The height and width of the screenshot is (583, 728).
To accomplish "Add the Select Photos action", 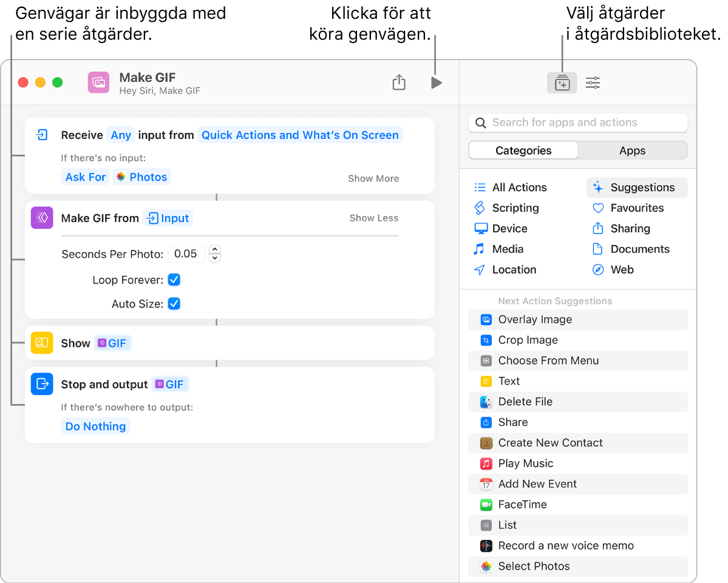I will 577,566.
